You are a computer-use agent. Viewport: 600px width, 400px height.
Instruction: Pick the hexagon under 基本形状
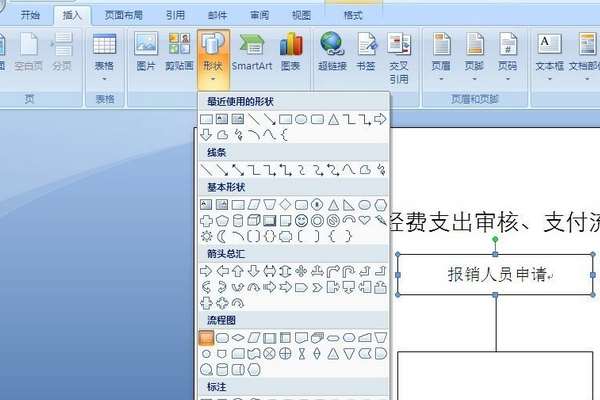click(x=381, y=205)
